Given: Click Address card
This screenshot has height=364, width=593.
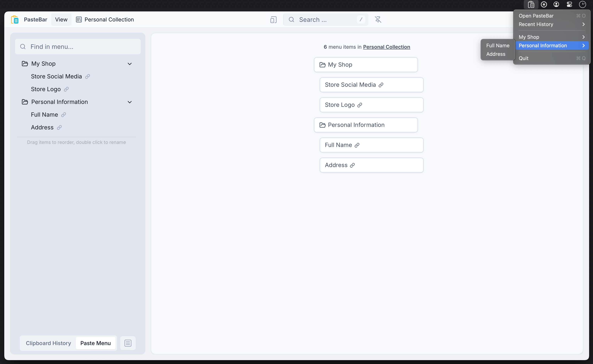Looking at the screenshot, I should click(371, 165).
